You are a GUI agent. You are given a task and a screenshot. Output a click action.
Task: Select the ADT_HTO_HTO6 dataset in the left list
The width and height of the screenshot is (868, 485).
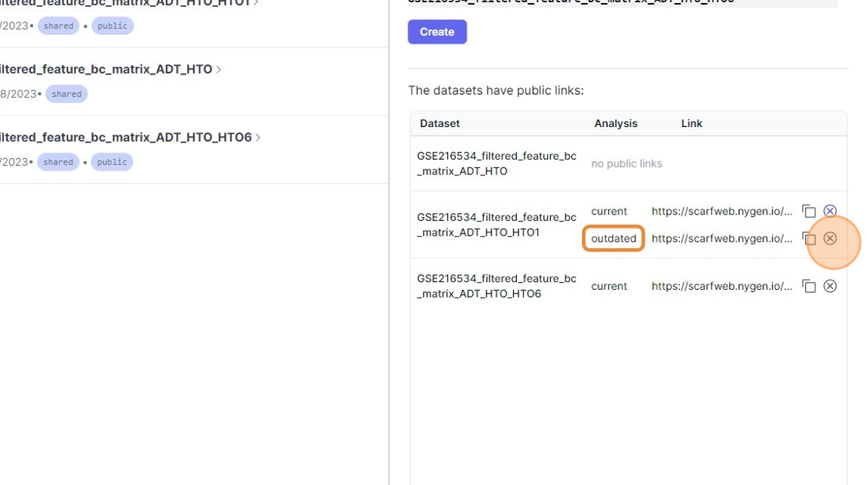click(124, 138)
